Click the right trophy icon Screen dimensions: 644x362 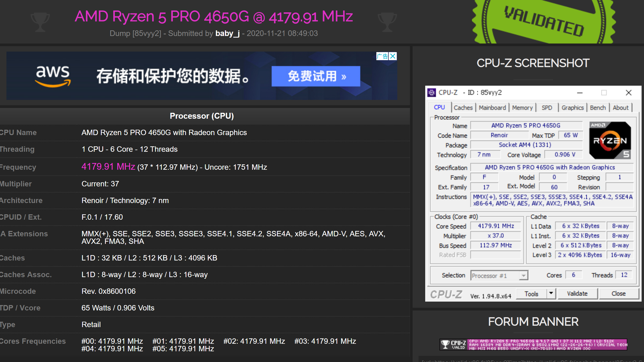(x=387, y=22)
